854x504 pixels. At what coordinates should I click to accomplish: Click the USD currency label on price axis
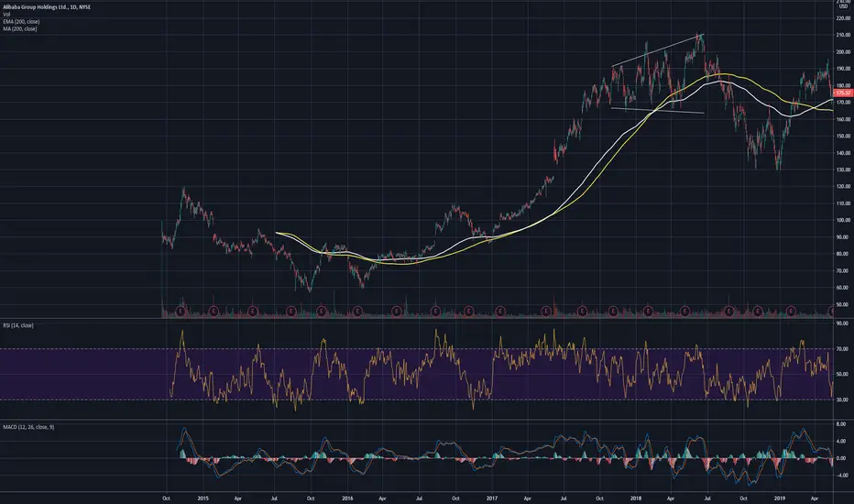[844, 6]
